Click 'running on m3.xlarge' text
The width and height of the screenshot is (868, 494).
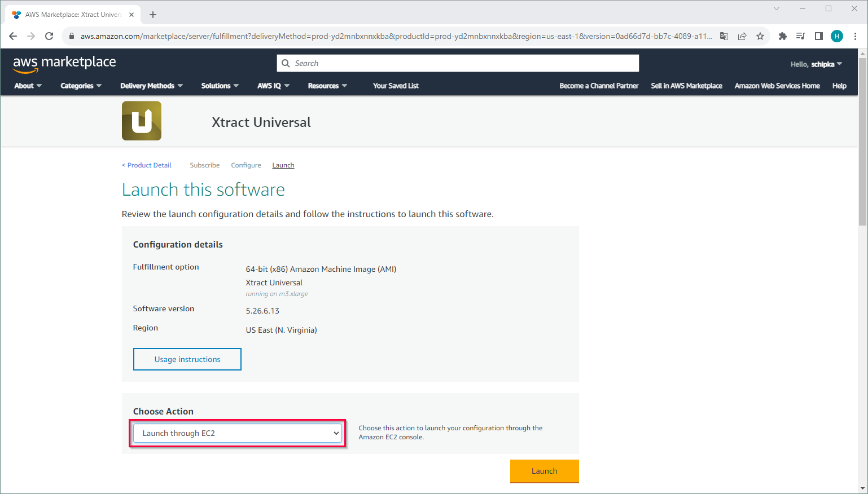pyautogui.click(x=277, y=294)
